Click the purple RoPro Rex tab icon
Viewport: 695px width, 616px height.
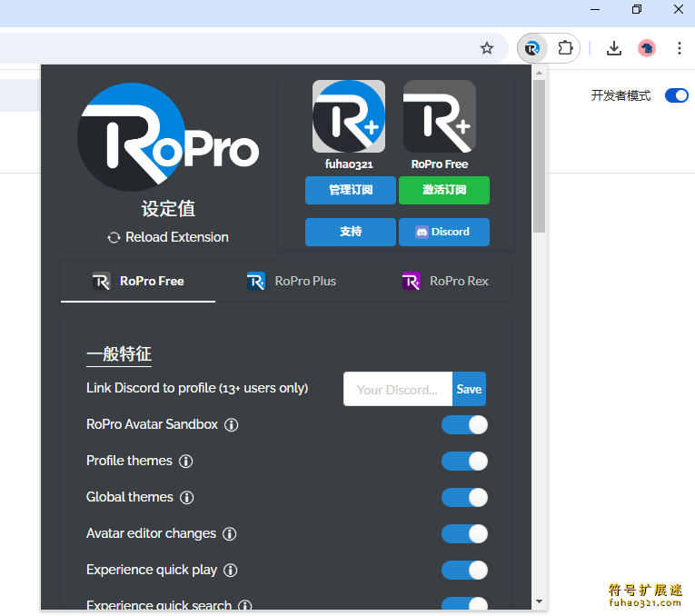[x=411, y=281]
